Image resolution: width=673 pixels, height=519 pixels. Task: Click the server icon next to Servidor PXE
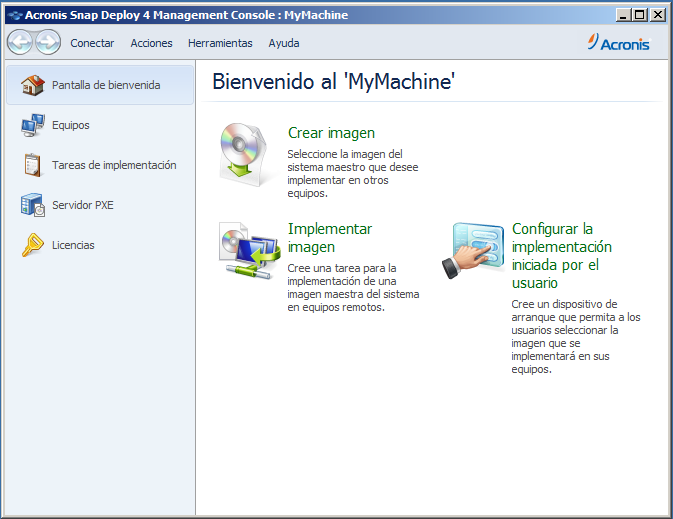click(33, 205)
